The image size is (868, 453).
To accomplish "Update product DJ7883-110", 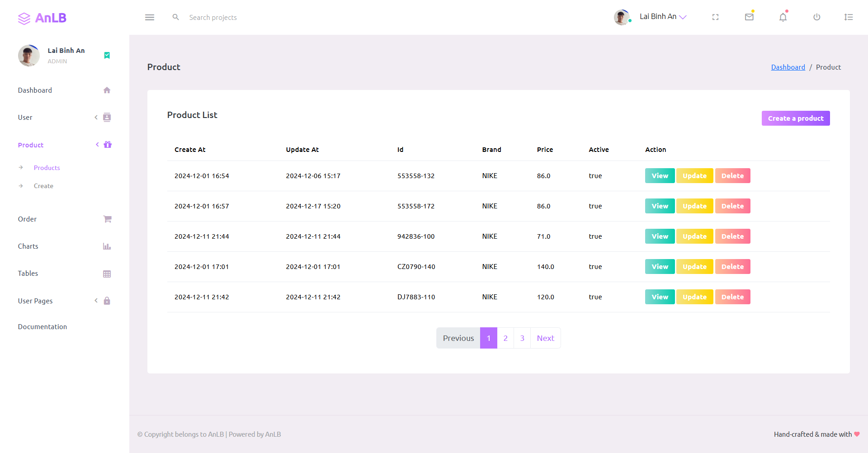I will pyautogui.click(x=694, y=297).
